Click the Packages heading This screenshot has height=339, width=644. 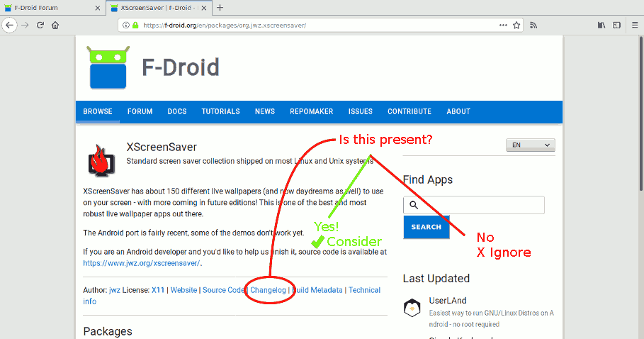pos(108,331)
